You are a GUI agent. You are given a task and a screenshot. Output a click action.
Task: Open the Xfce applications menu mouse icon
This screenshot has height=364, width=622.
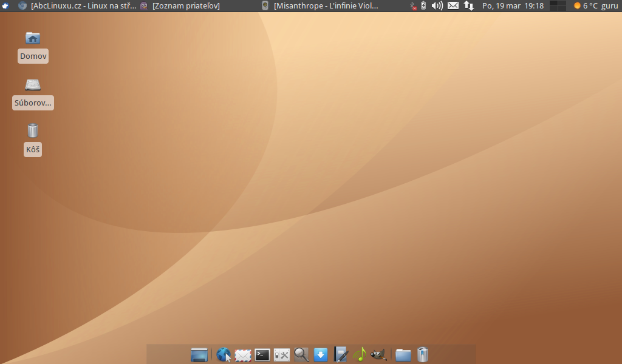click(5, 5)
